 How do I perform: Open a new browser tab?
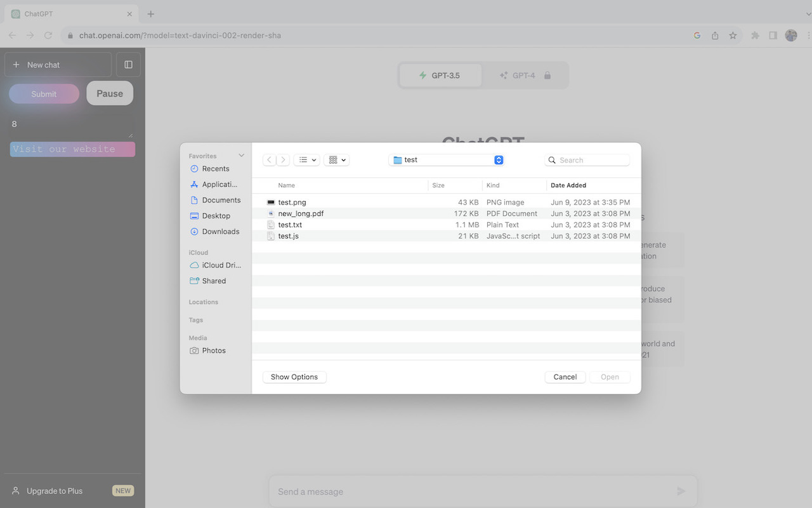[150, 14]
